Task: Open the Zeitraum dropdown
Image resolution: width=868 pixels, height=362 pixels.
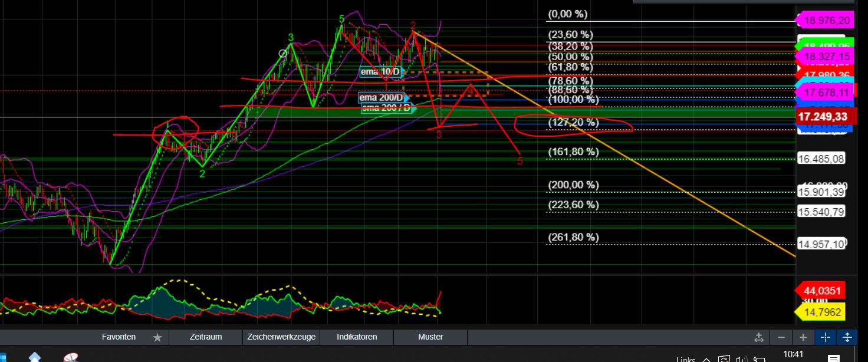Action: pos(205,337)
